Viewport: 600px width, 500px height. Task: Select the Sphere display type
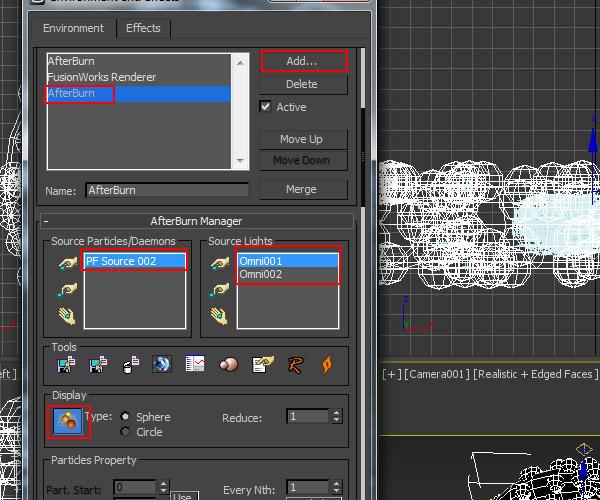tap(125, 416)
